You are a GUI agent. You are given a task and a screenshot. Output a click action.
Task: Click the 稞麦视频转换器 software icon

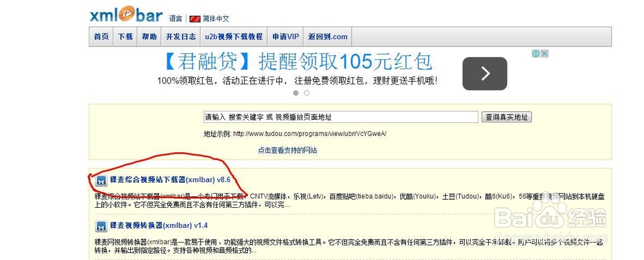[x=101, y=227]
